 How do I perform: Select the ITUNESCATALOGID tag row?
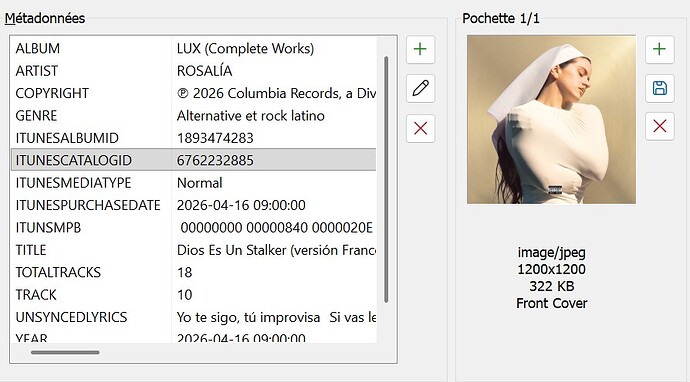coord(194,160)
